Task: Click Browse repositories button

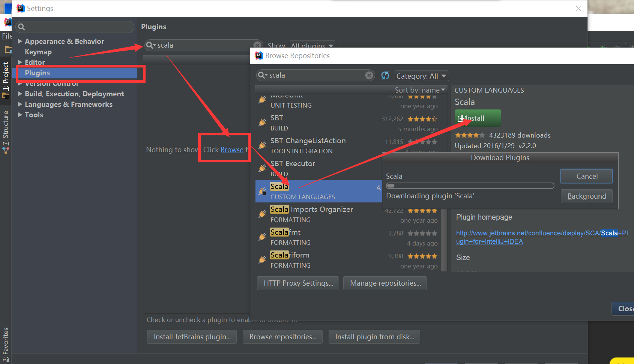Action: coord(283,337)
